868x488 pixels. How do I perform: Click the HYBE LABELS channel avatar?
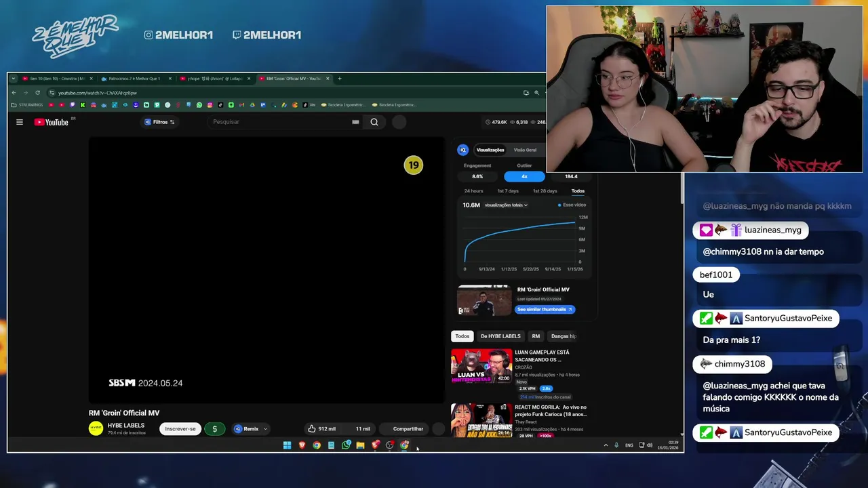96,428
